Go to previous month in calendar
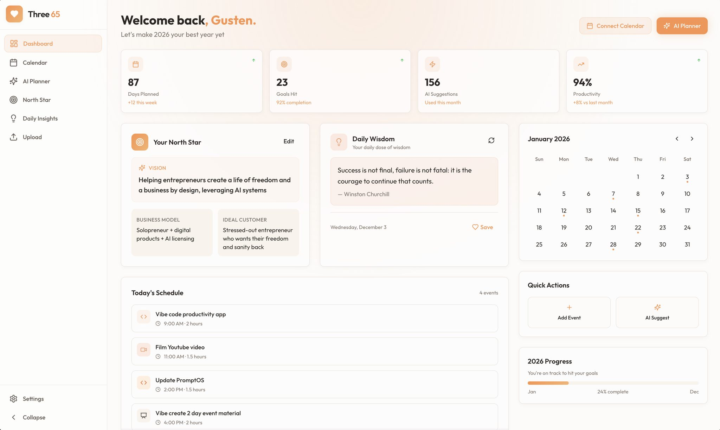Image resolution: width=720 pixels, height=430 pixels. point(677,139)
